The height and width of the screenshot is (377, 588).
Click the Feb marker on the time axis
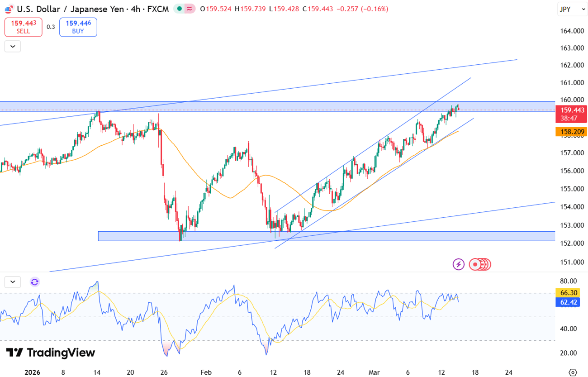pos(206,372)
